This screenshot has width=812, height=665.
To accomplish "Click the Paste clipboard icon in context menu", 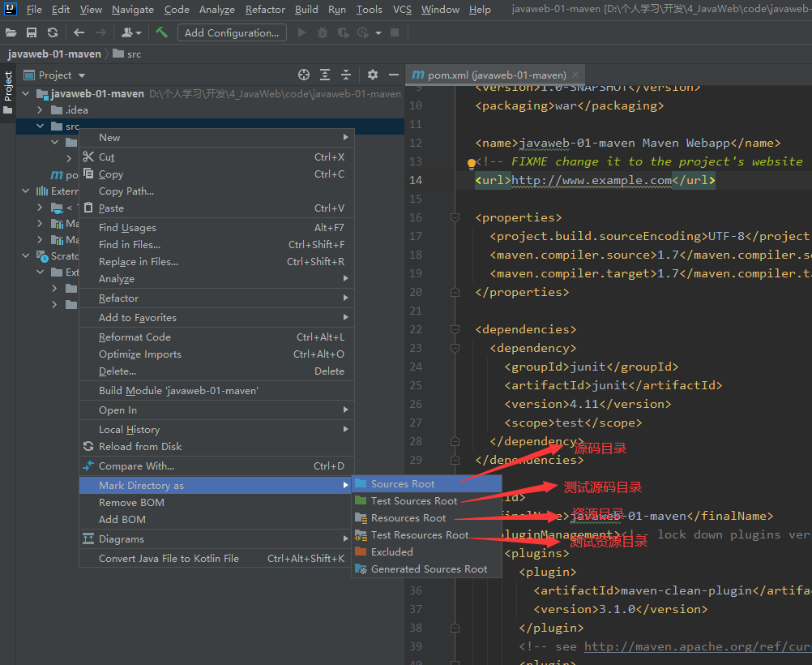I will point(88,208).
